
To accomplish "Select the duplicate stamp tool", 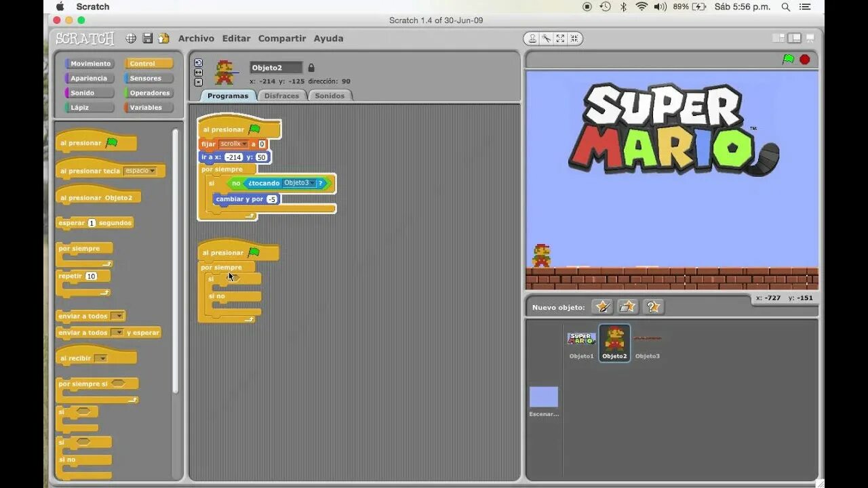I will pos(533,39).
